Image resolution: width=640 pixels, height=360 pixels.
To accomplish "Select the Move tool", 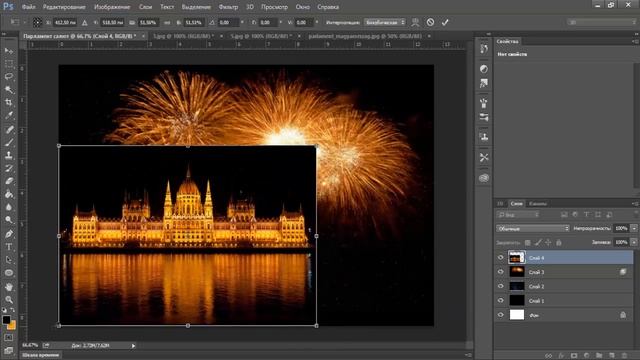I will pyautogui.click(x=9, y=51).
